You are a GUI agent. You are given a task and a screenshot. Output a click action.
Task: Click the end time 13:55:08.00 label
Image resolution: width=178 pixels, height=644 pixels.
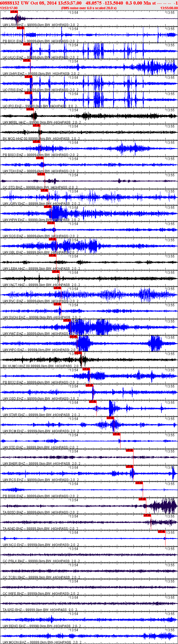[169, 8]
